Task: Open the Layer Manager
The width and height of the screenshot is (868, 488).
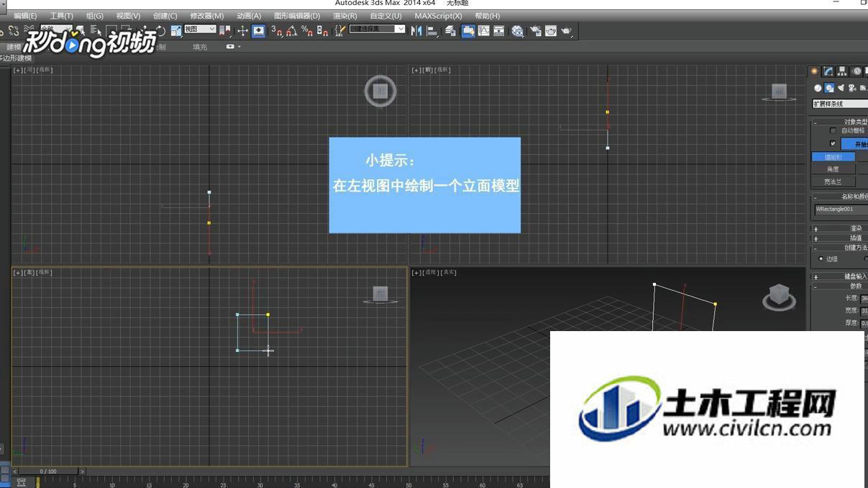Action: click(450, 31)
